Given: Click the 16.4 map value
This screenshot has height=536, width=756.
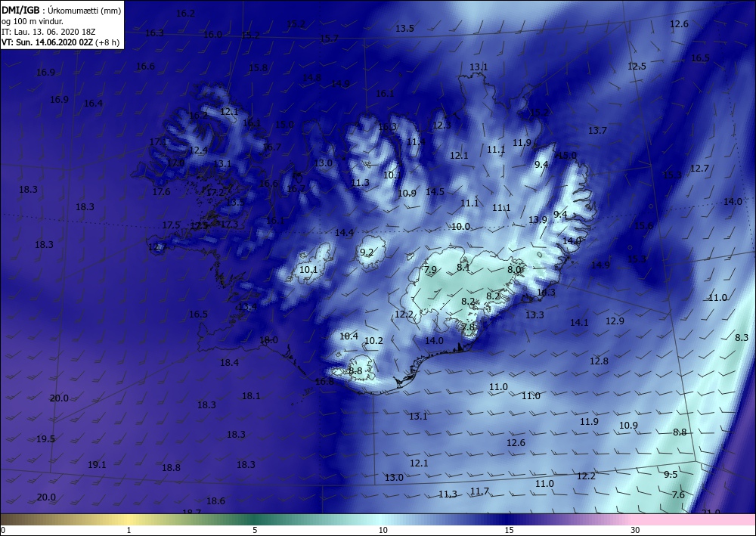Looking at the screenshot, I should tap(93, 104).
